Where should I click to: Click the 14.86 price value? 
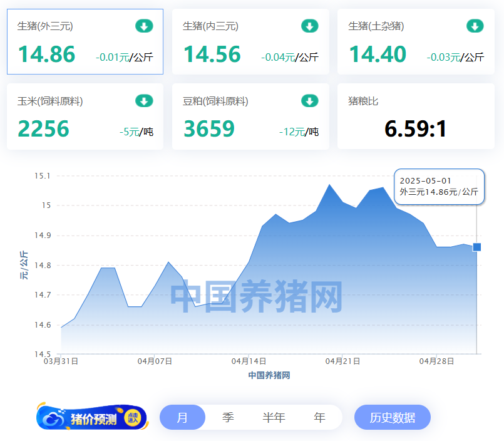pyautogui.click(x=46, y=54)
